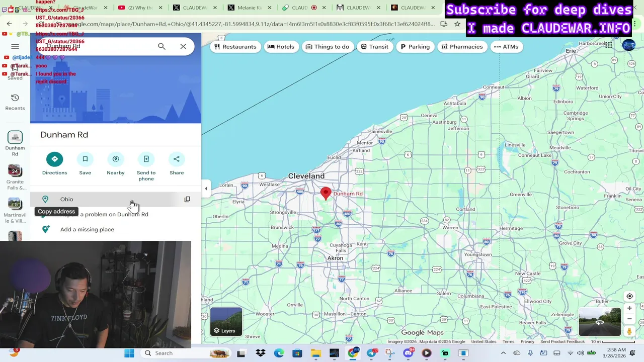This screenshot has width=644, height=362.
Task: Show Parking locations on the map
Action: click(415, 46)
